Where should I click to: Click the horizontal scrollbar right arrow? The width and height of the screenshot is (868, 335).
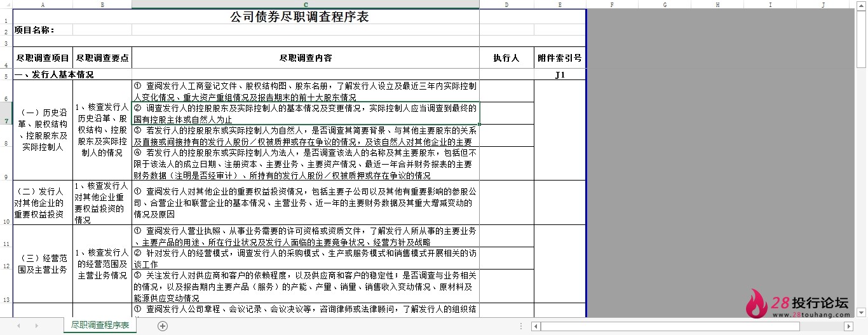pyautogui.click(x=848, y=327)
